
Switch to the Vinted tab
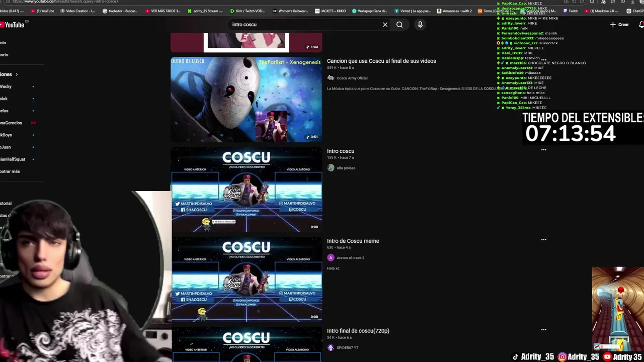(x=413, y=11)
